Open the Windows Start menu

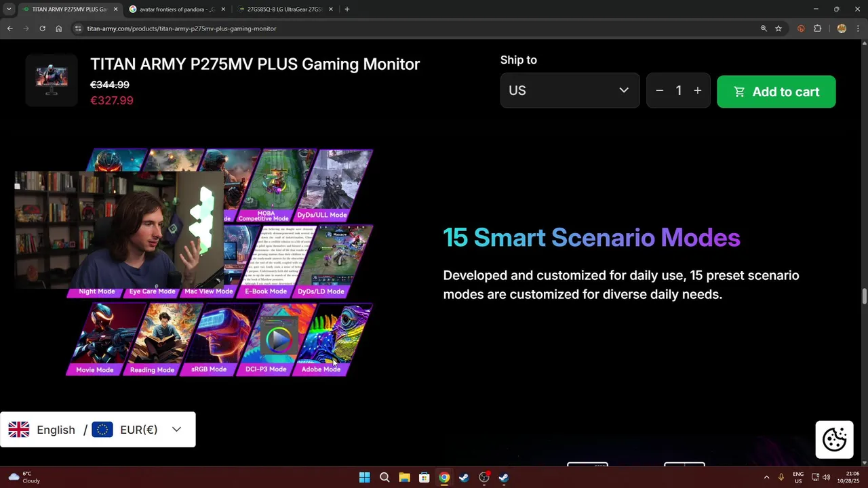pos(364,477)
